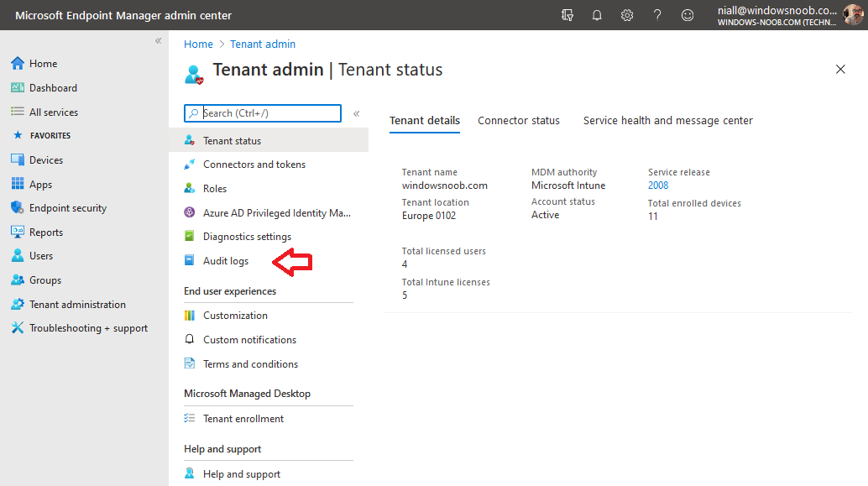Click the Terms and conditions document icon

pyautogui.click(x=190, y=363)
